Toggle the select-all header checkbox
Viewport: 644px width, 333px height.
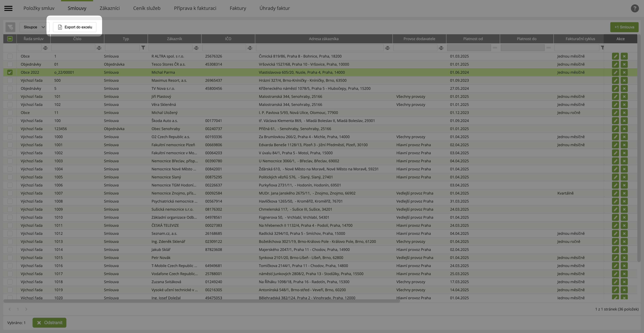pyautogui.click(x=10, y=39)
